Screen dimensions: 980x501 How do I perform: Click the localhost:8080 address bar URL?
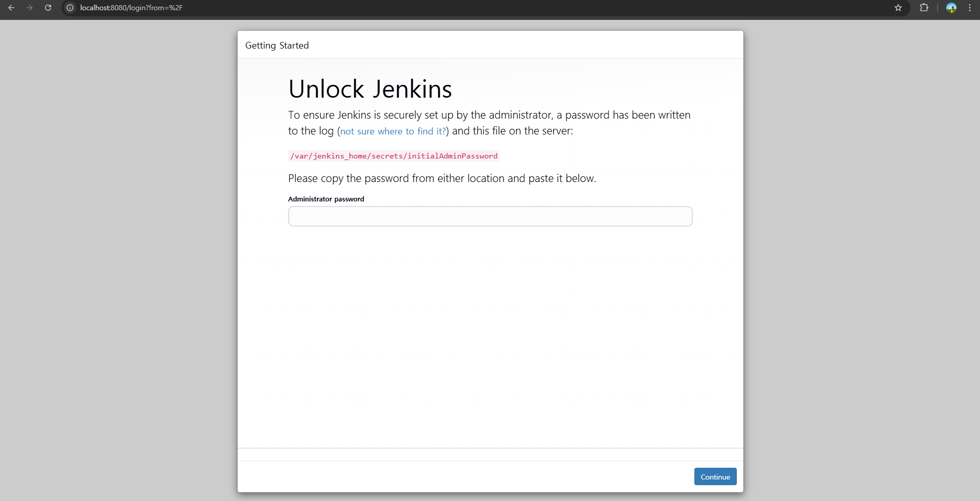point(131,8)
